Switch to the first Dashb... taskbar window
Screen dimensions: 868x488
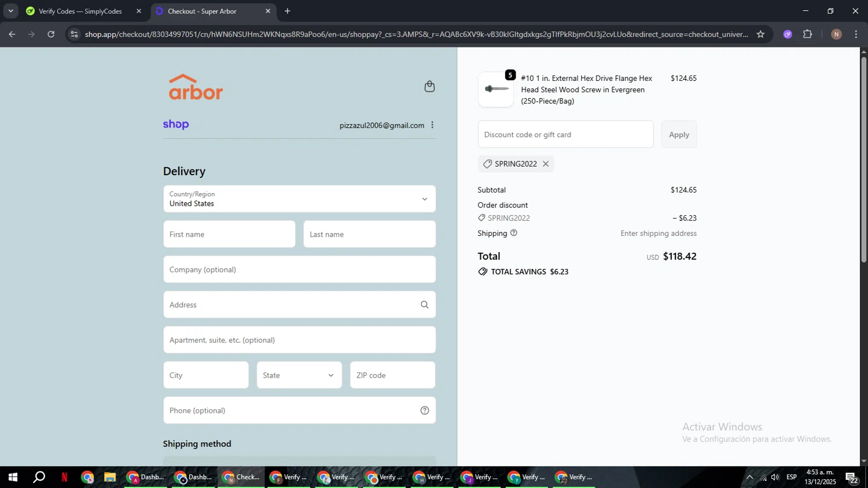click(x=147, y=477)
